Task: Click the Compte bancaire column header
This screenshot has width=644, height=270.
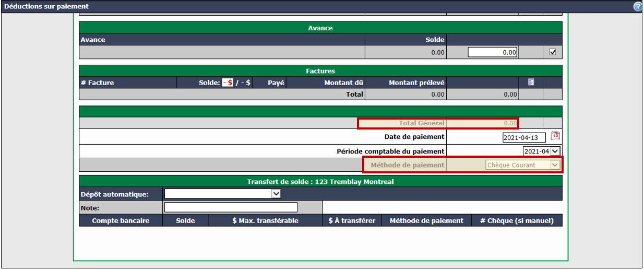Action: tap(121, 220)
